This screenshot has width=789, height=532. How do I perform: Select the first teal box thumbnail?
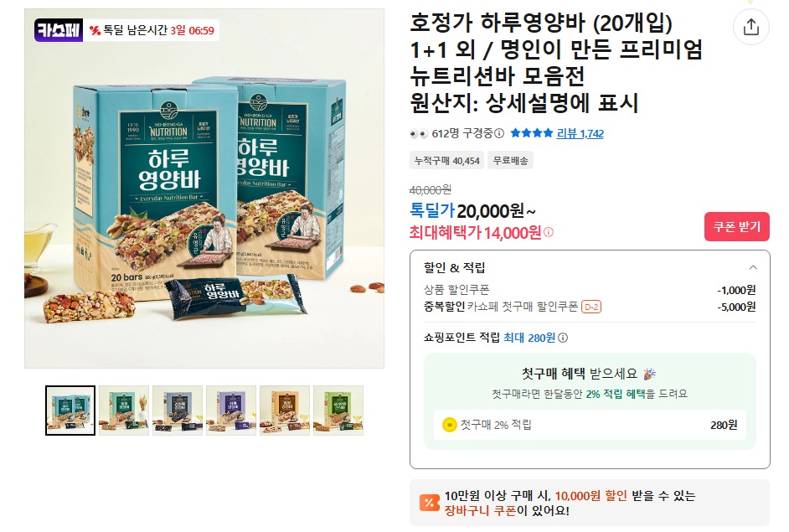click(70, 411)
